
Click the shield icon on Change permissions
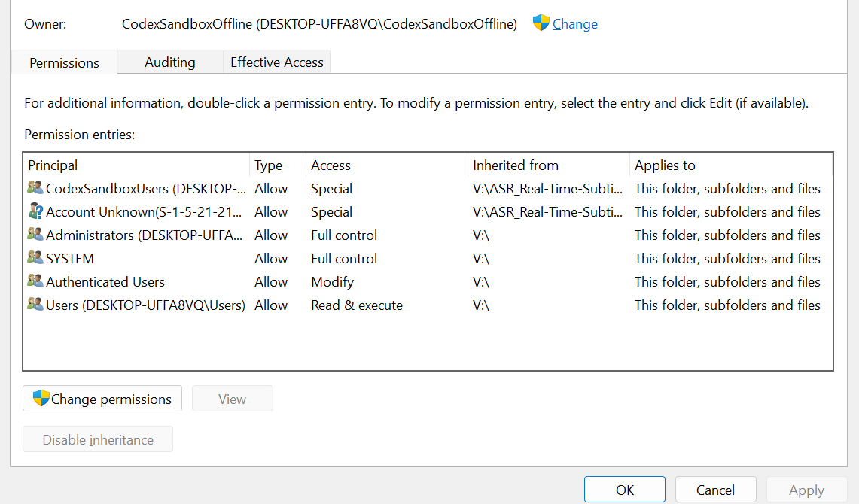click(41, 399)
